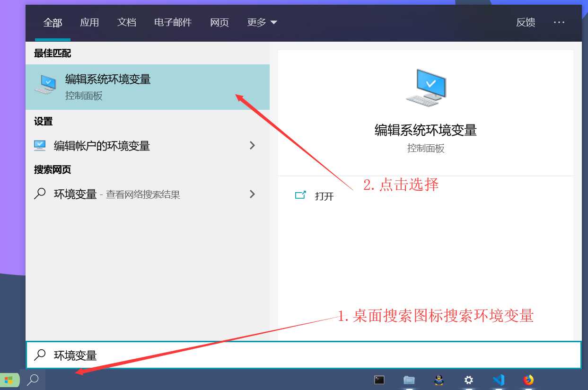Click the computer icon beside 编辑系统环境变量 result
Viewport: 588px width, 390px height.
(46, 85)
